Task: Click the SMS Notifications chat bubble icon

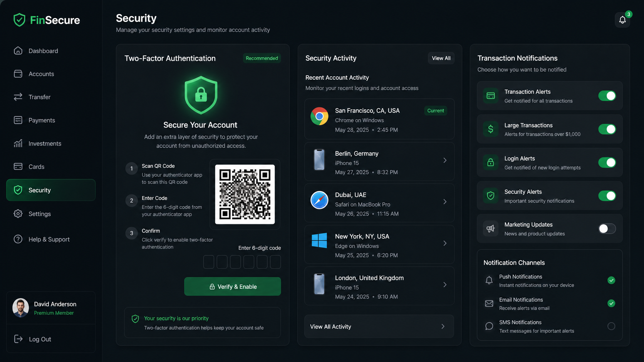Action: click(489, 326)
